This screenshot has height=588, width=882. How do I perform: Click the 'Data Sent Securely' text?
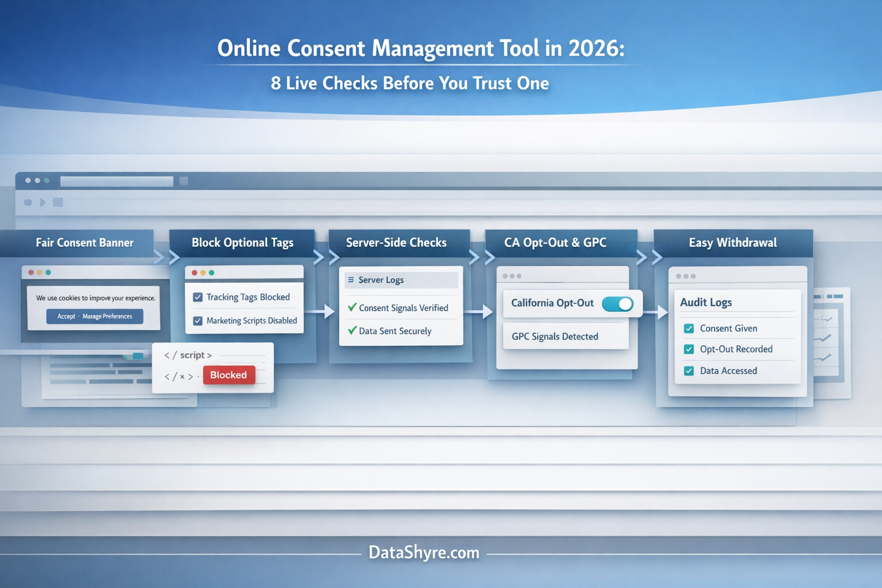click(395, 331)
